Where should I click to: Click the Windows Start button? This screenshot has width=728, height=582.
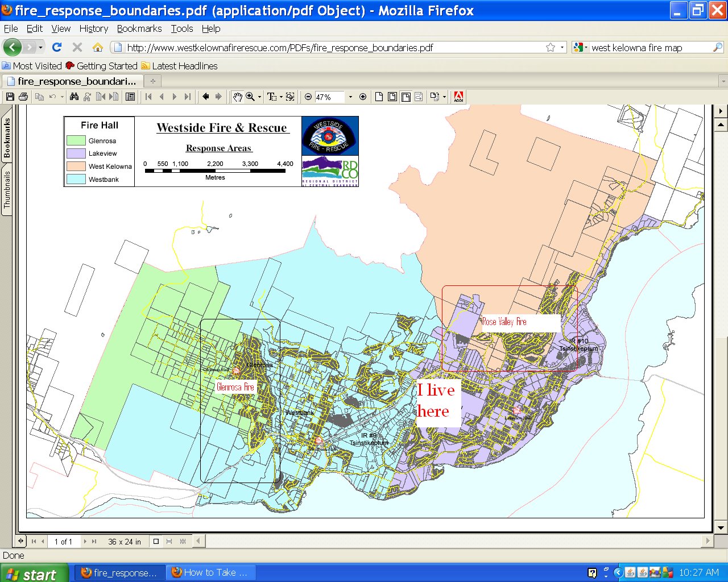tap(34, 573)
